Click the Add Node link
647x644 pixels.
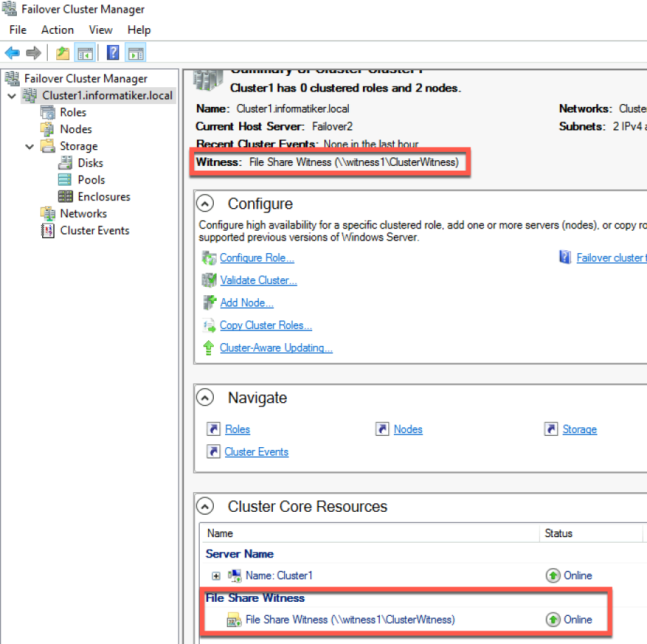point(246,302)
